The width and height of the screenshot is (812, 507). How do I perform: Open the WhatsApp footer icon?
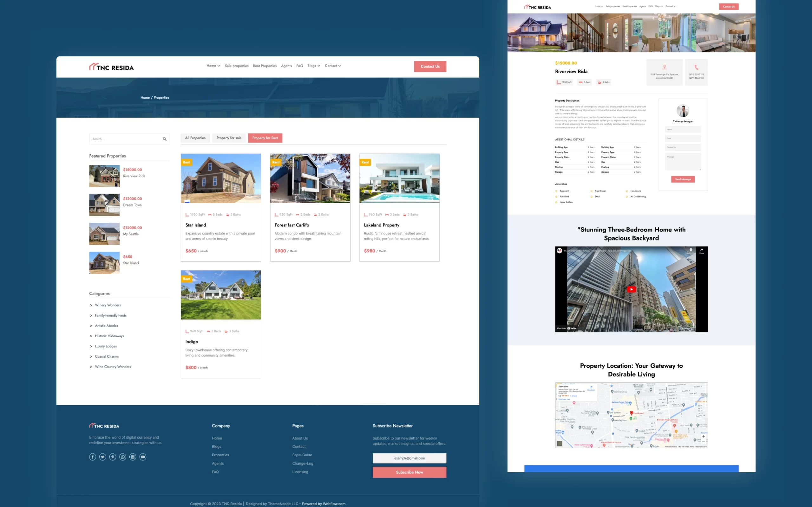tap(123, 457)
